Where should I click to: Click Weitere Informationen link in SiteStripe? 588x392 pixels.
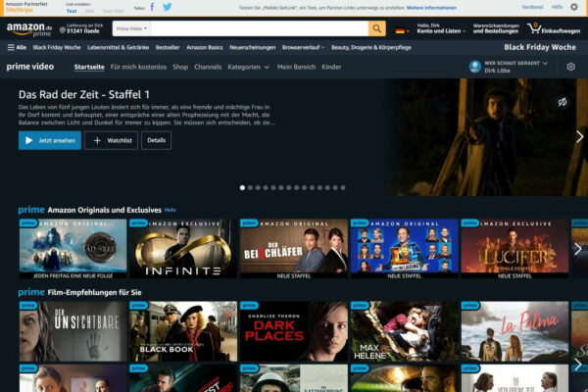pyautogui.click(x=431, y=8)
